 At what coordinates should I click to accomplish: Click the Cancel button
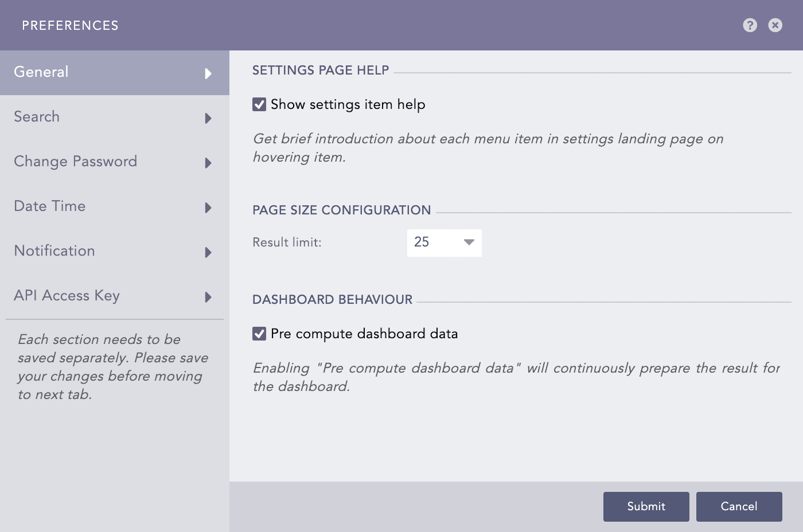pyautogui.click(x=739, y=507)
